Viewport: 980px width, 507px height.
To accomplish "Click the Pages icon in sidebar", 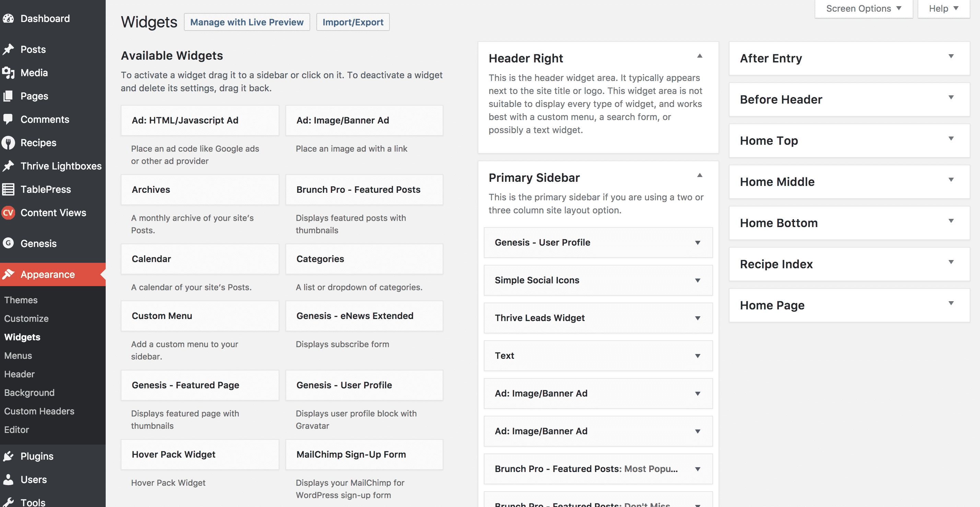I will [8, 96].
